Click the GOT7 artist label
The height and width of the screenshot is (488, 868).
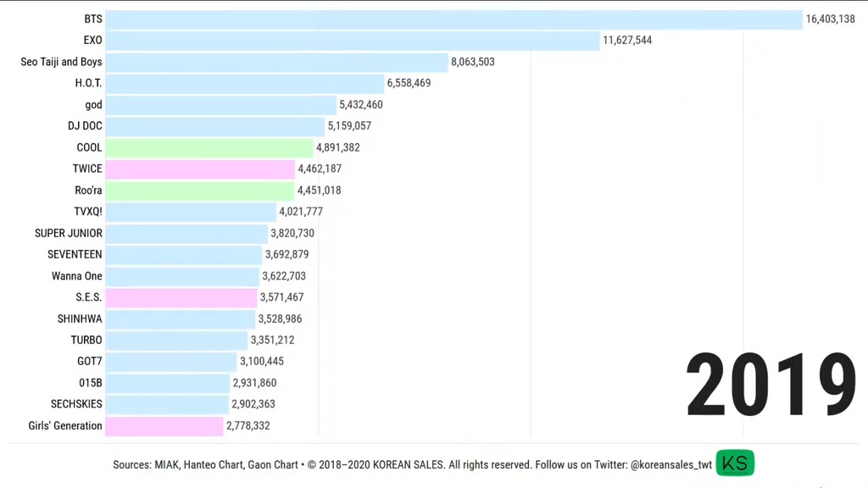click(x=90, y=361)
